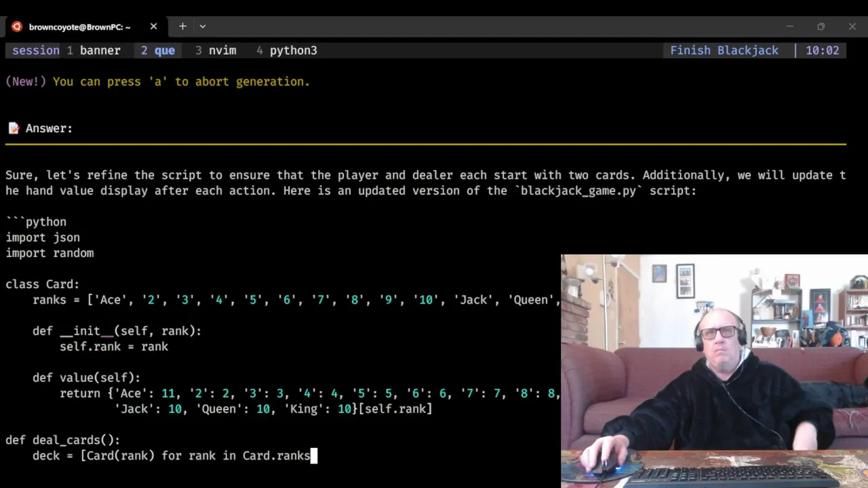
Task: Click the "'Jack': 10, 'Queen': 10" line
Action: pyautogui.click(x=273, y=409)
